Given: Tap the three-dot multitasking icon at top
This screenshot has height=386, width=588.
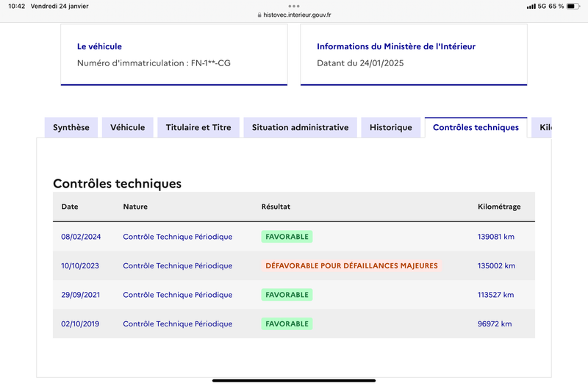Looking at the screenshot, I should point(294,6).
